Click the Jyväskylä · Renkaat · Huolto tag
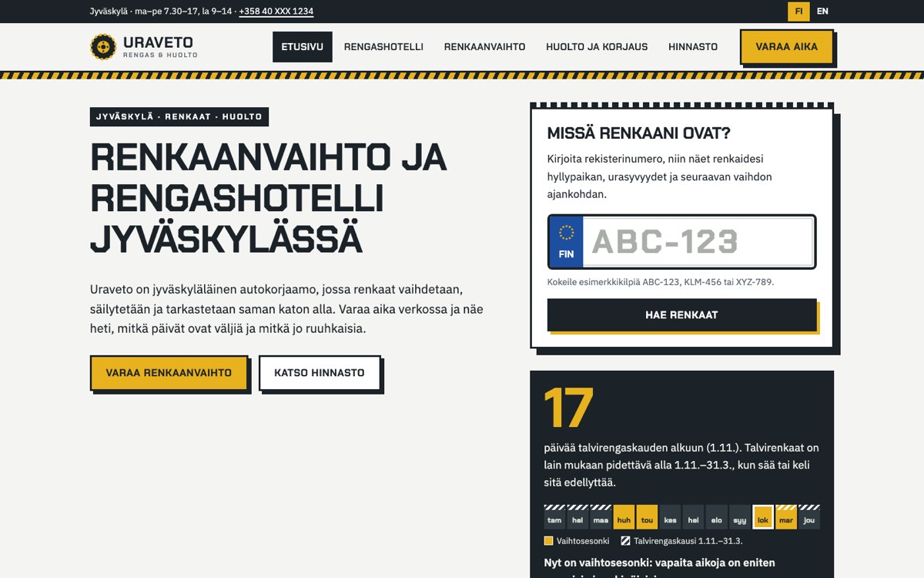 point(179,117)
